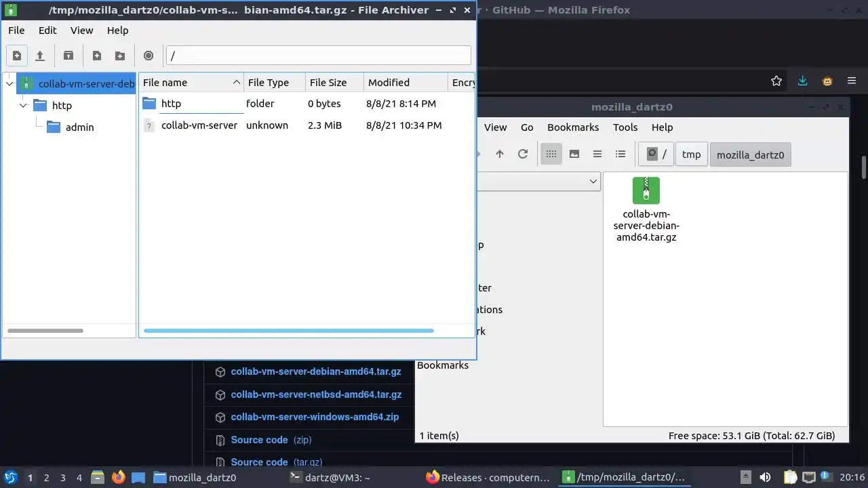Open View menu in File Archiver

(x=82, y=30)
